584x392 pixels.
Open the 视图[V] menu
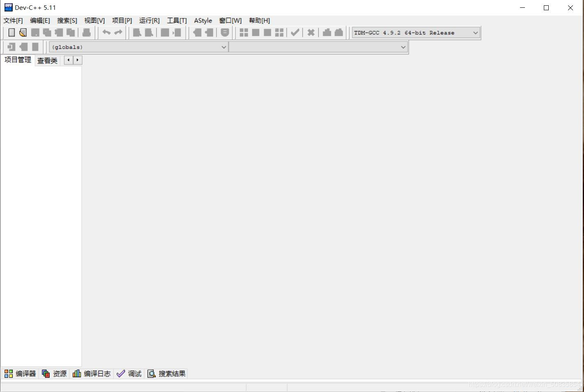[94, 20]
